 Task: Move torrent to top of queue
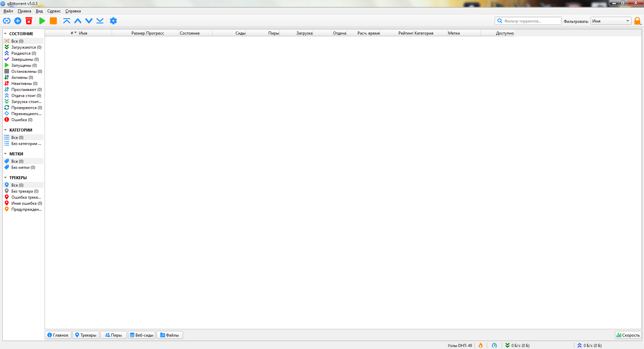coord(67,21)
